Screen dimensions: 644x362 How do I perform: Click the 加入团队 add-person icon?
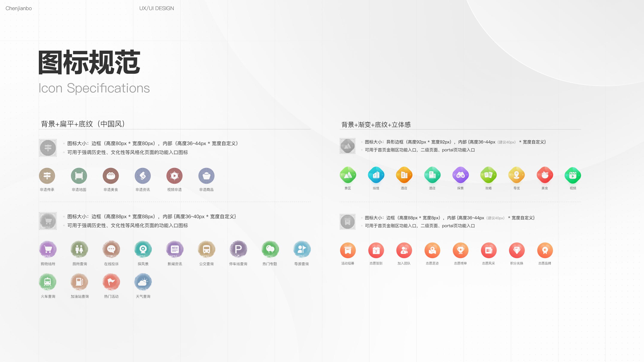404,250
